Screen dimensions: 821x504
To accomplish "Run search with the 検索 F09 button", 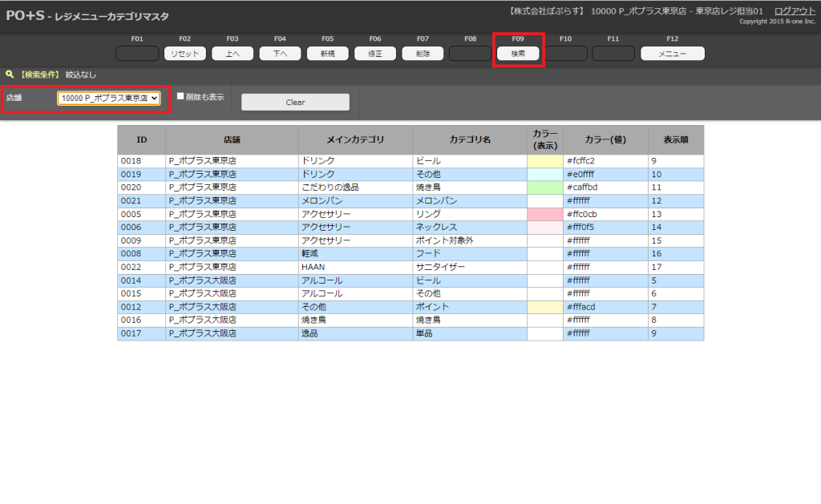I will pos(518,54).
